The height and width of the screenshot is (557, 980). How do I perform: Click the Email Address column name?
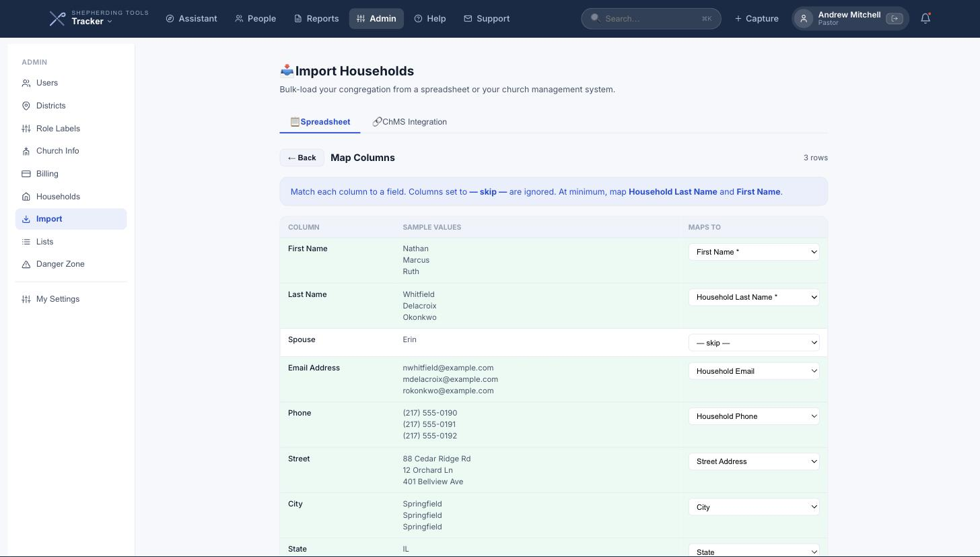click(x=314, y=368)
